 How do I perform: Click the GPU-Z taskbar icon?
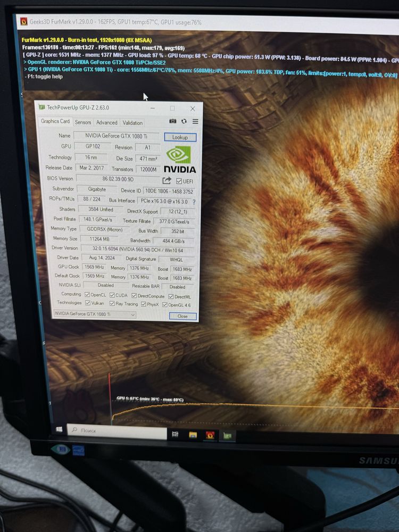click(x=227, y=436)
